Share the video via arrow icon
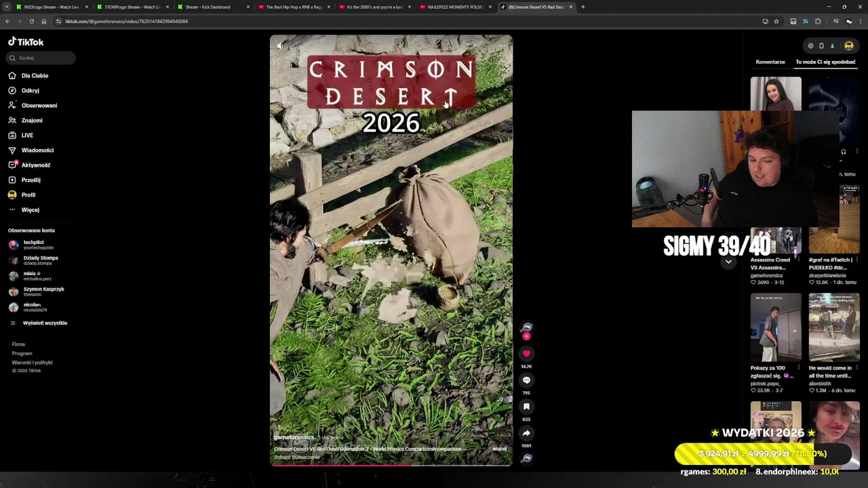This screenshot has width=868, height=488. pos(526,433)
